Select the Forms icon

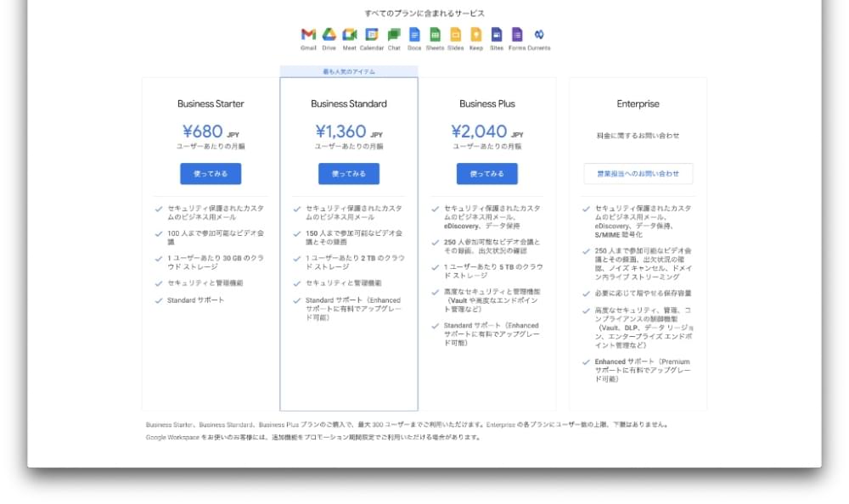(519, 36)
